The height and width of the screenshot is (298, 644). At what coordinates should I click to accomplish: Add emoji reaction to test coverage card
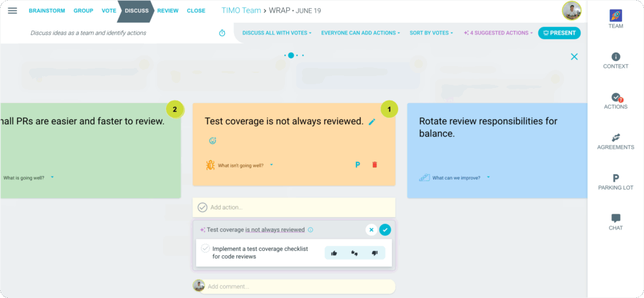click(x=213, y=141)
